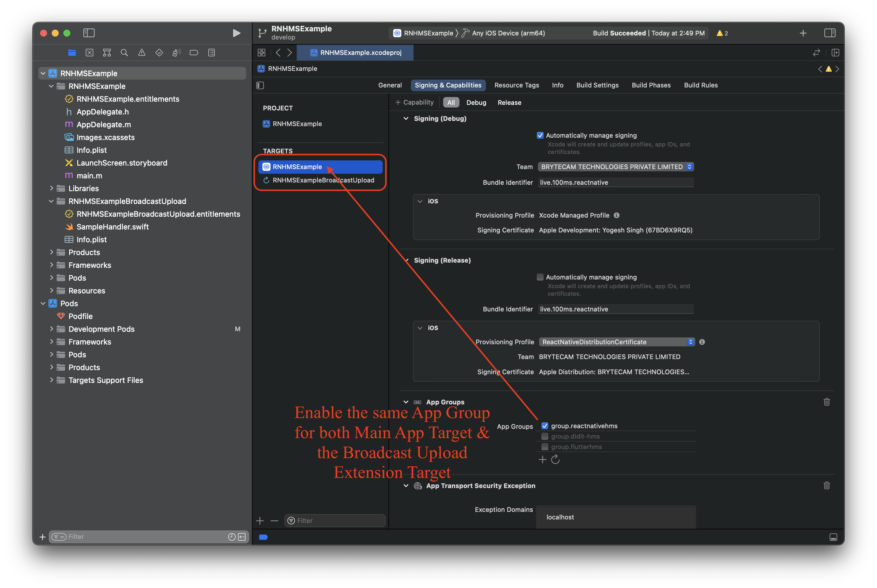This screenshot has height=588, width=877.
Task: Open the Issue navigator warning icon
Action: pos(142,53)
